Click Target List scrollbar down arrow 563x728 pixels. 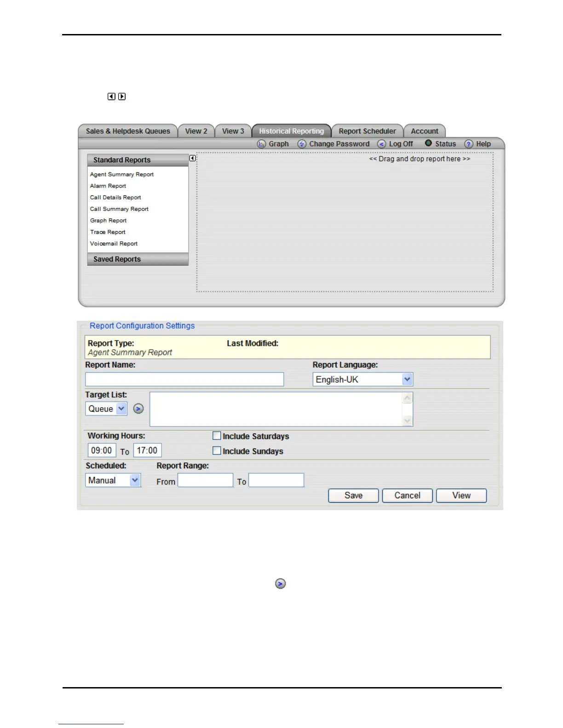coord(407,421)
